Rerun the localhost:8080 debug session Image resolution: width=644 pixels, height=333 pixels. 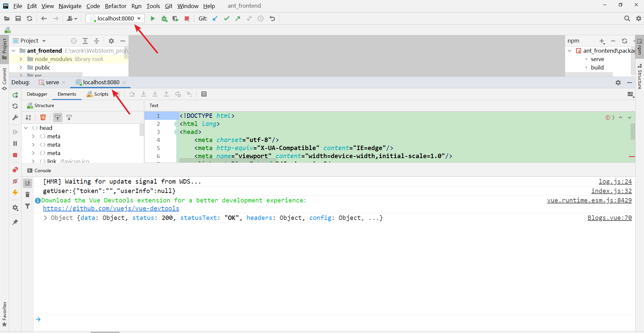(15, 95)
